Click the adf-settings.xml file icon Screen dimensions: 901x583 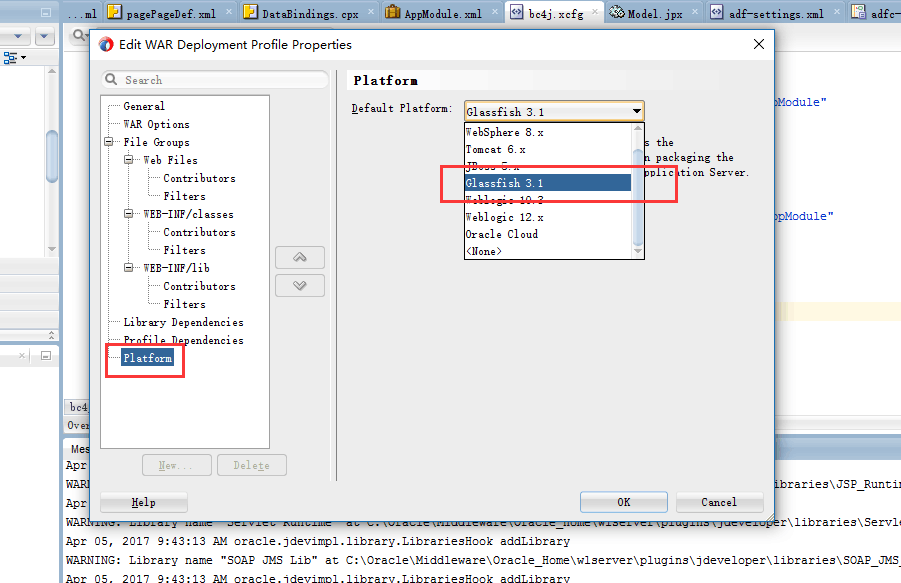click(x=717, y=12)
